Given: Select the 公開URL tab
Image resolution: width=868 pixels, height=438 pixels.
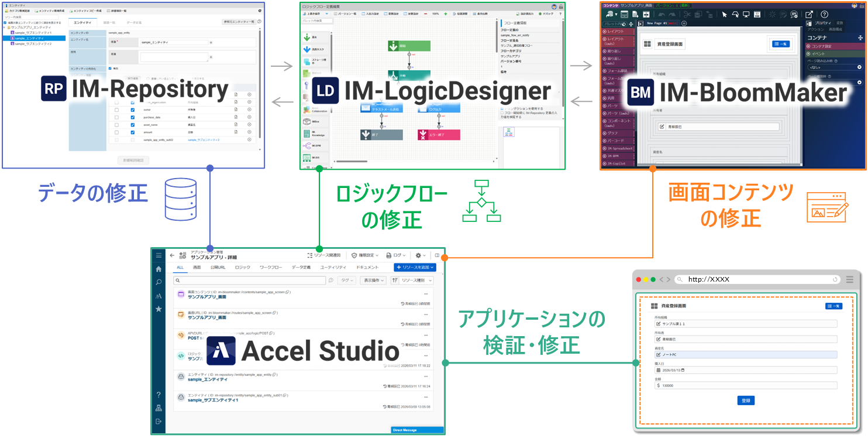Looking at the screenshot, I should 218,268.
